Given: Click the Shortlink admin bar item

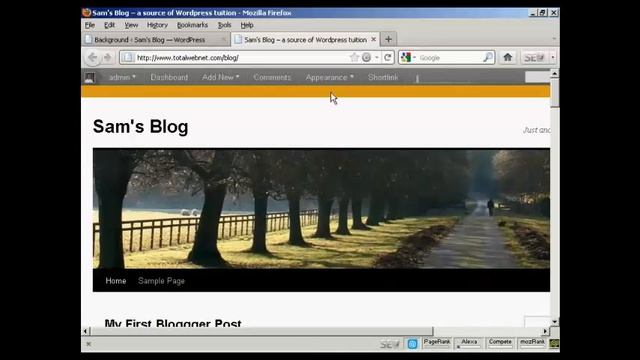Looking at the screenshot, I should (x=383, y=77).
